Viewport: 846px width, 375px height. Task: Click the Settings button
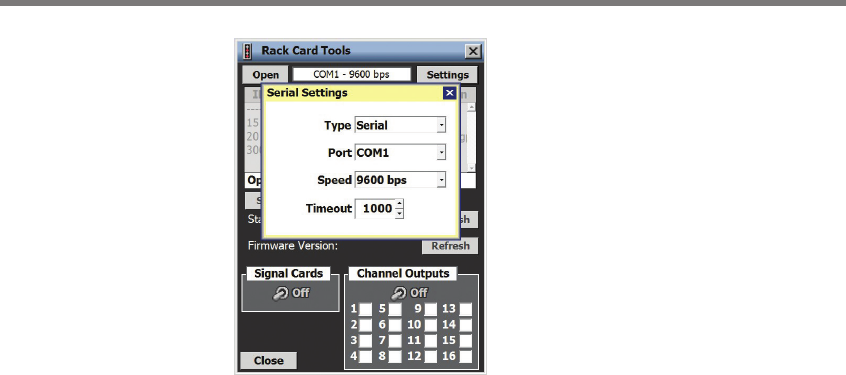pyautogui.click(x=447, y=75)
